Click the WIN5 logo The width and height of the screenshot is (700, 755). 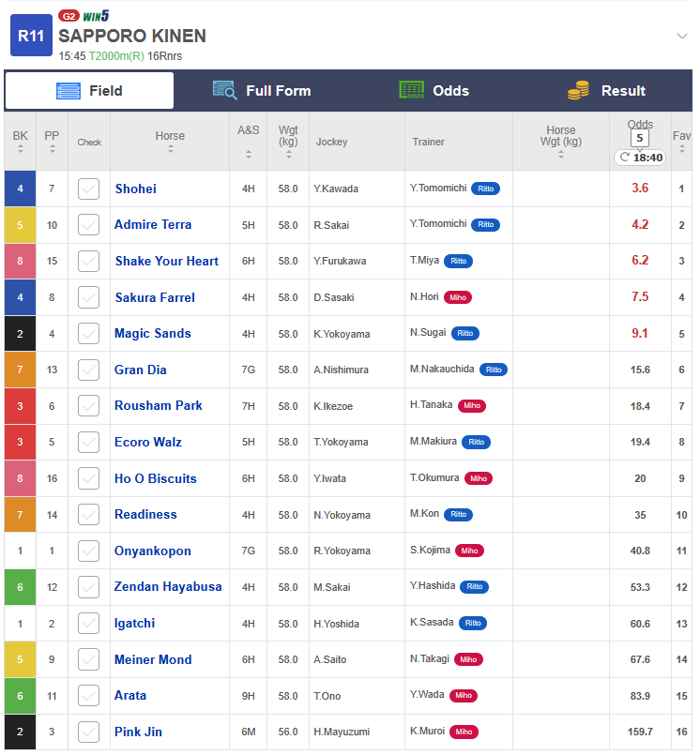click(96, 16)
